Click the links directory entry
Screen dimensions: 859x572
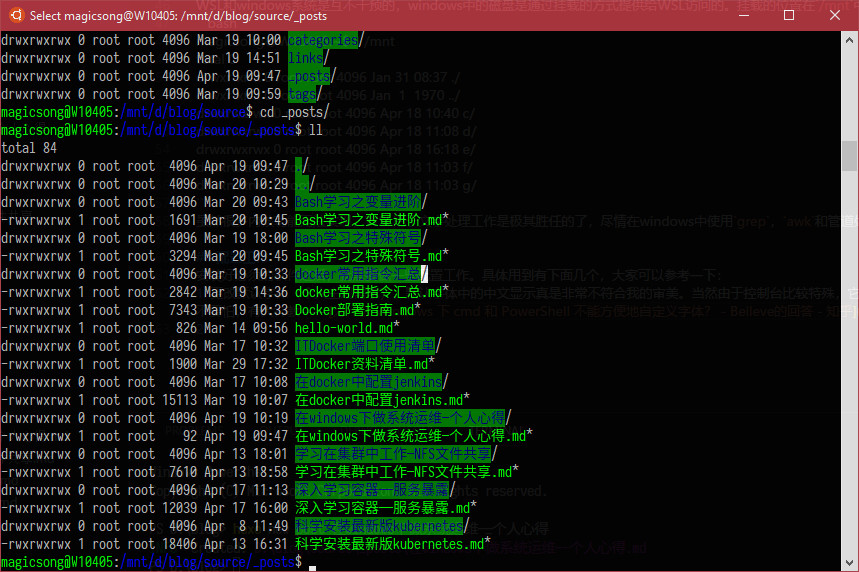[x=306, y=59]
